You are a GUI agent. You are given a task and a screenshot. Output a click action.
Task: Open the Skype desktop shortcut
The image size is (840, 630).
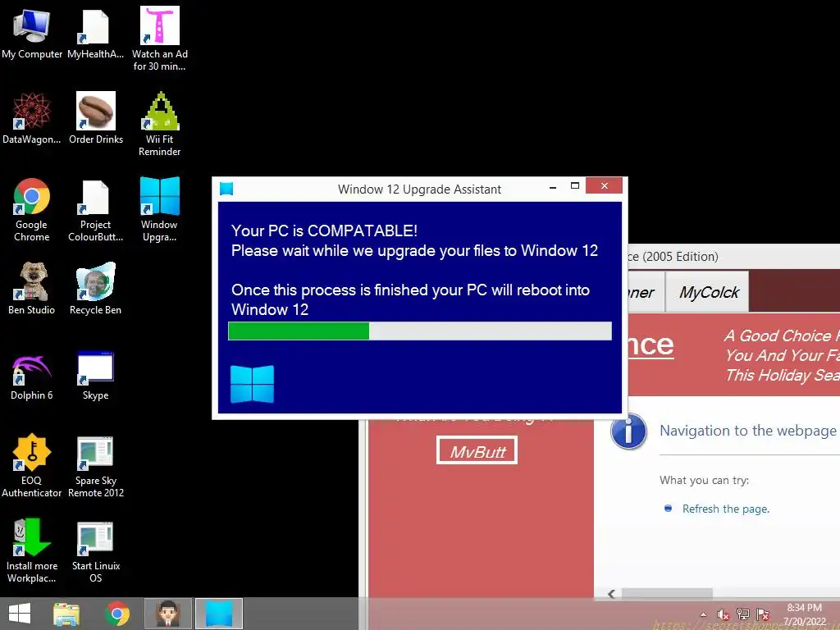(x=95, y=375)
